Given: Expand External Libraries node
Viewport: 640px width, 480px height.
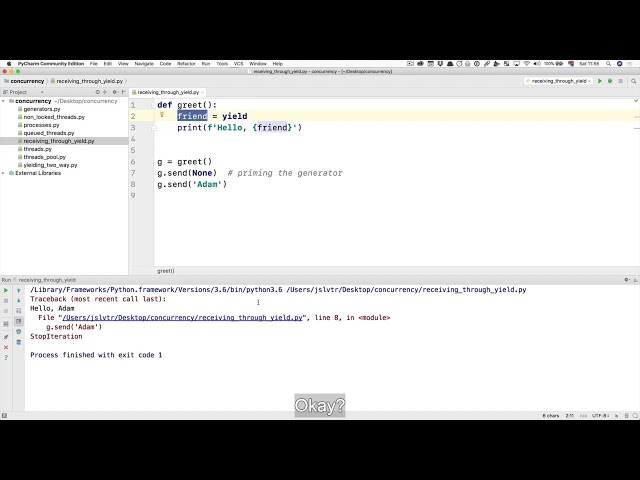Looking at the screenshot, I should tap(4, 173).
